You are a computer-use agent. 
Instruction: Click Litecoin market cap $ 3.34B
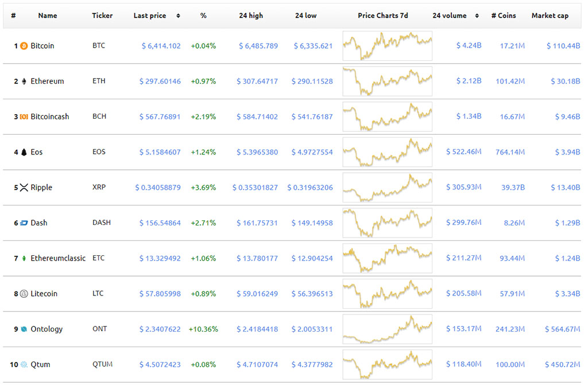568,294
